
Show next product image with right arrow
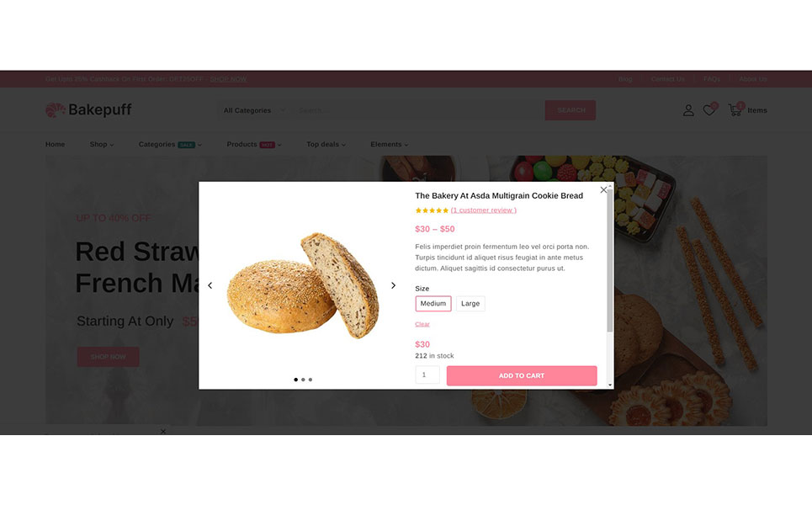click(393, 285)
